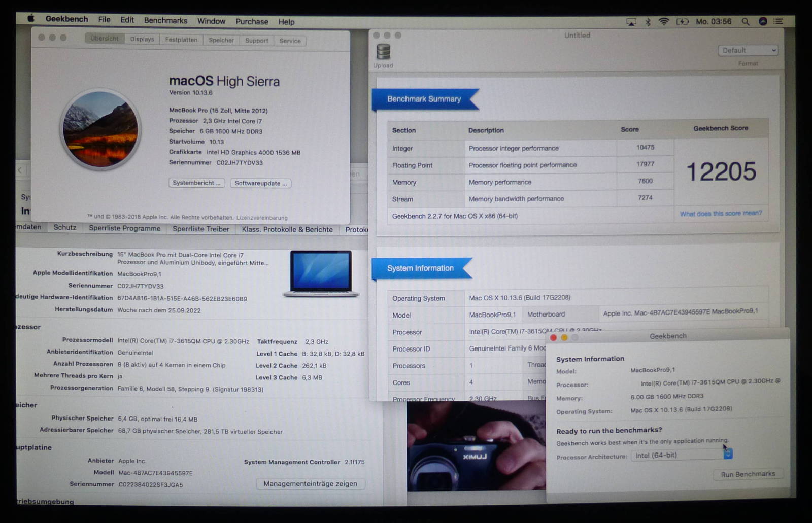Open the Apple menu
Image resolution: width=812 pixels, height=523 pixels.
30,19
